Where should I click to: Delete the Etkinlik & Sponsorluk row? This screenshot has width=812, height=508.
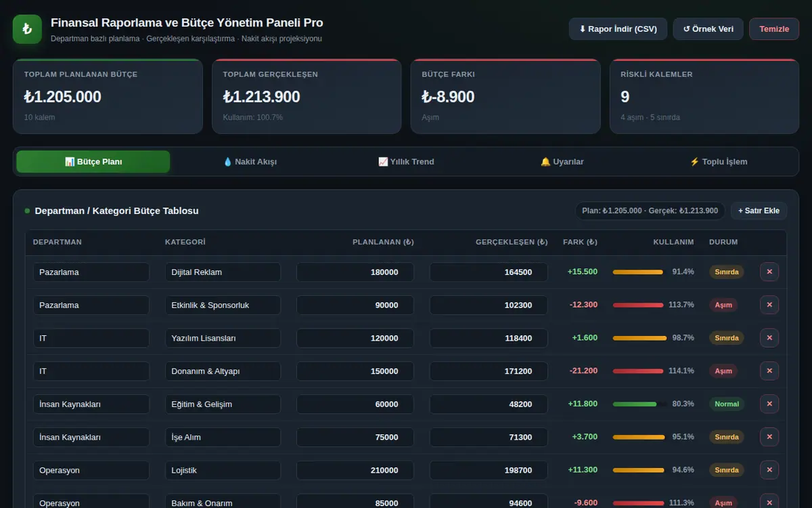coord(769,305)
